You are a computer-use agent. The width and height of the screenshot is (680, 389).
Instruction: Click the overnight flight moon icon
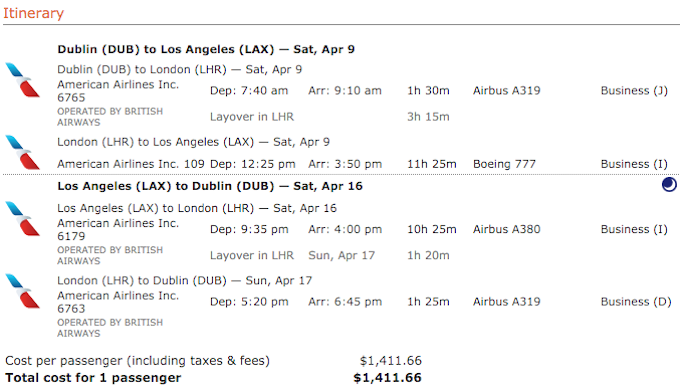[x=669, y=184]
